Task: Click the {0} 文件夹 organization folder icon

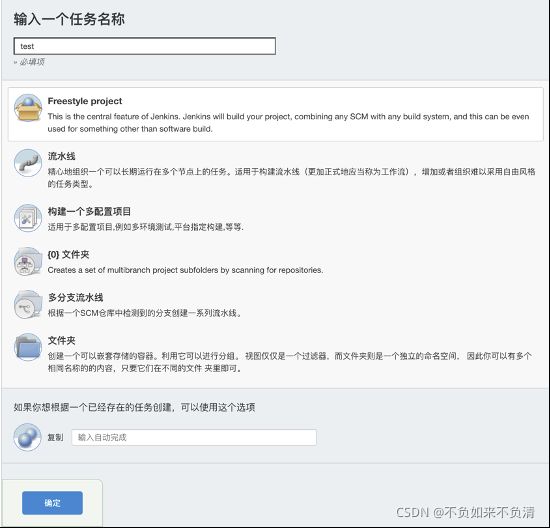Action: pos(28,261)
